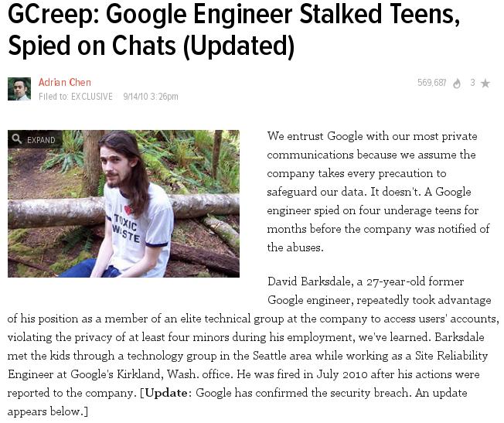Click the first paragraph beginning "We entrust Google"

tap(378, 192)
